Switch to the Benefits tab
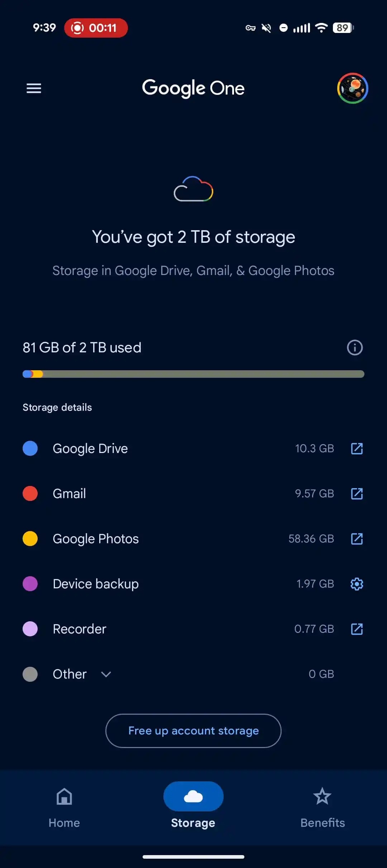Screen dimensions: 387x868 coord(322,807)
